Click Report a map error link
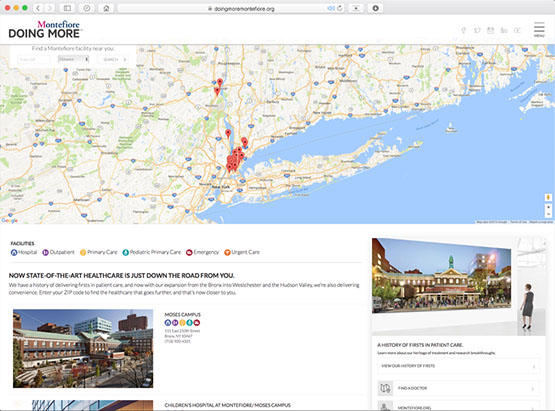The width and height of the screenshot is (555, 411). (541, 222)
